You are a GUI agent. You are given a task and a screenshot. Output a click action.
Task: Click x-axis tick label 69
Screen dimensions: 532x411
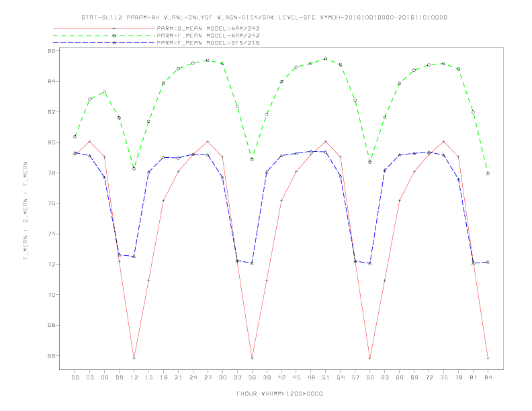coord(414,377)
